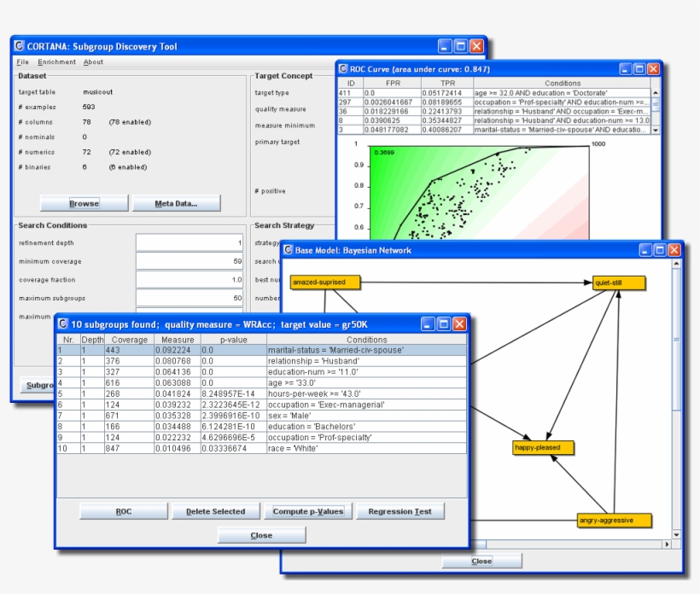Open Meta Data... dialog
700x594 pixels.
(x=175, y=203)
